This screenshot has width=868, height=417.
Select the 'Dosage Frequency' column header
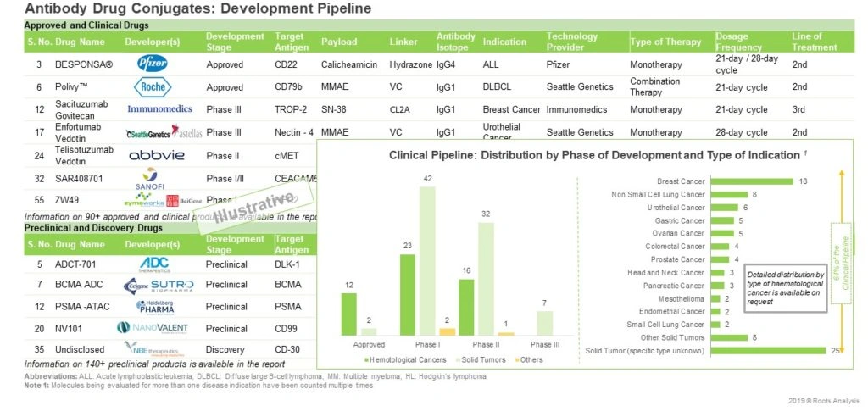[738, 42]
